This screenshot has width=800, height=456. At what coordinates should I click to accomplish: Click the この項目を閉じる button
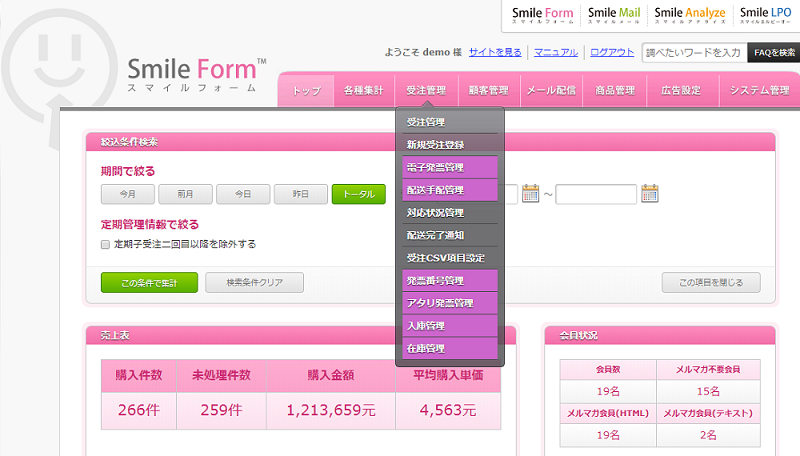(711, 283)
